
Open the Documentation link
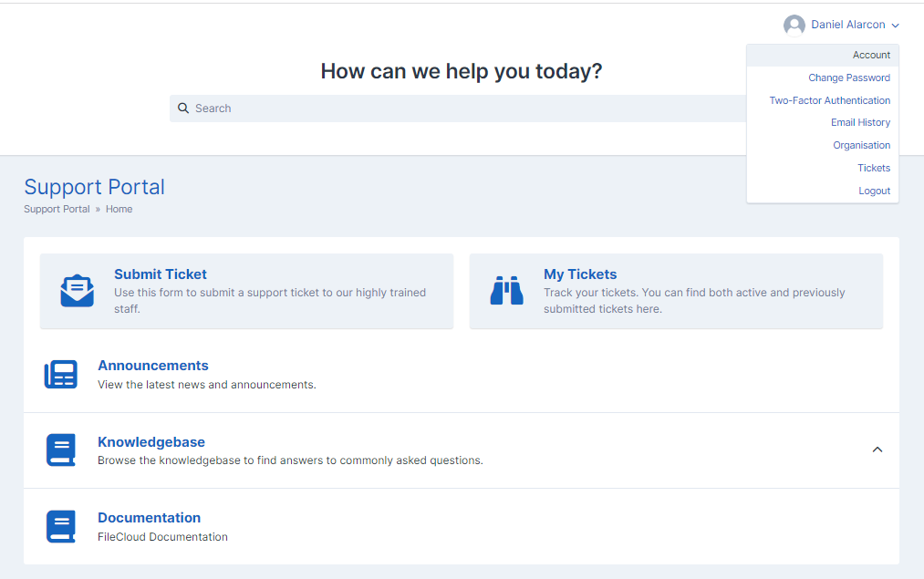[x=149, y=518]
